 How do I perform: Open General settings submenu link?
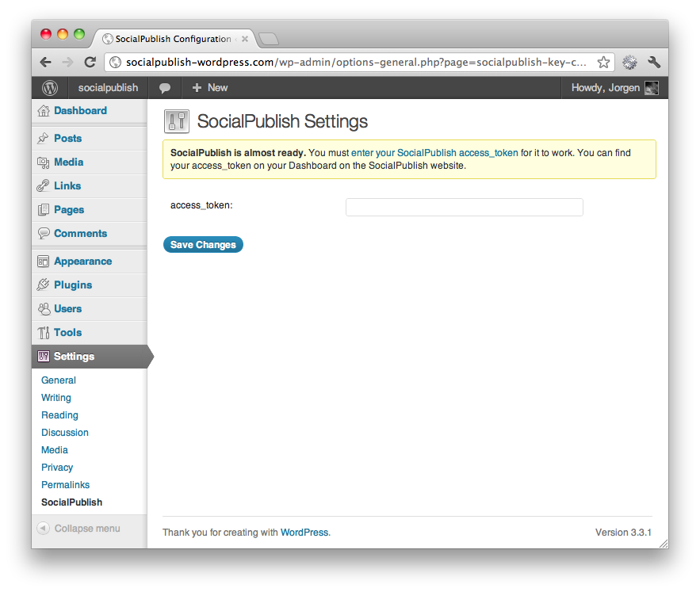[59, 380]
